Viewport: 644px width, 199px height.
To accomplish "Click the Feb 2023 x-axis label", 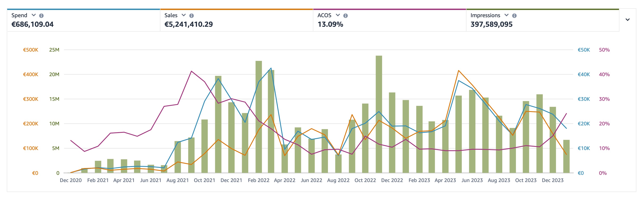I will [x=419, y=180].
